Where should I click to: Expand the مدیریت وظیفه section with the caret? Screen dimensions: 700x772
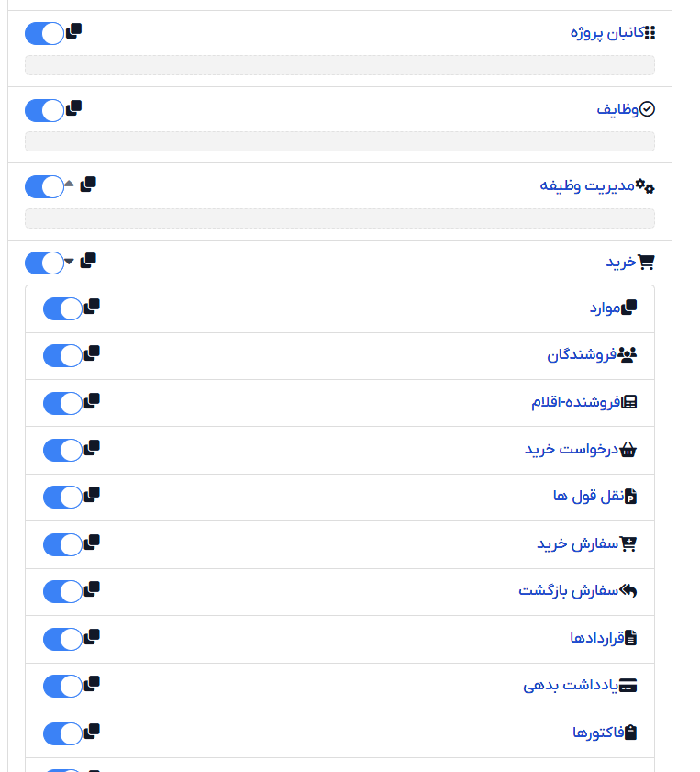(70, 184)
